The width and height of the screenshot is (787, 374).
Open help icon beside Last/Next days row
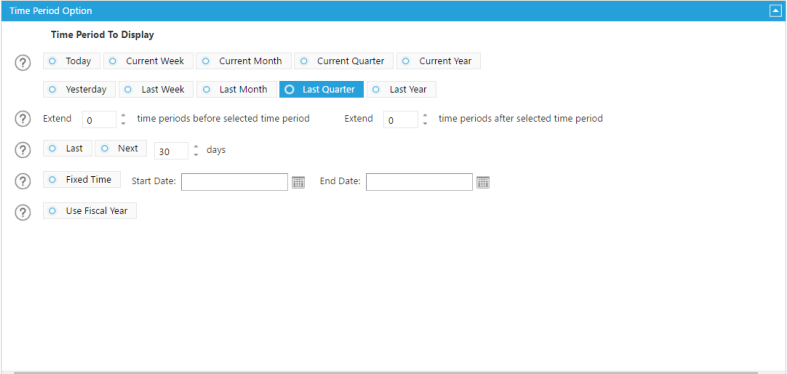(23, 150)
